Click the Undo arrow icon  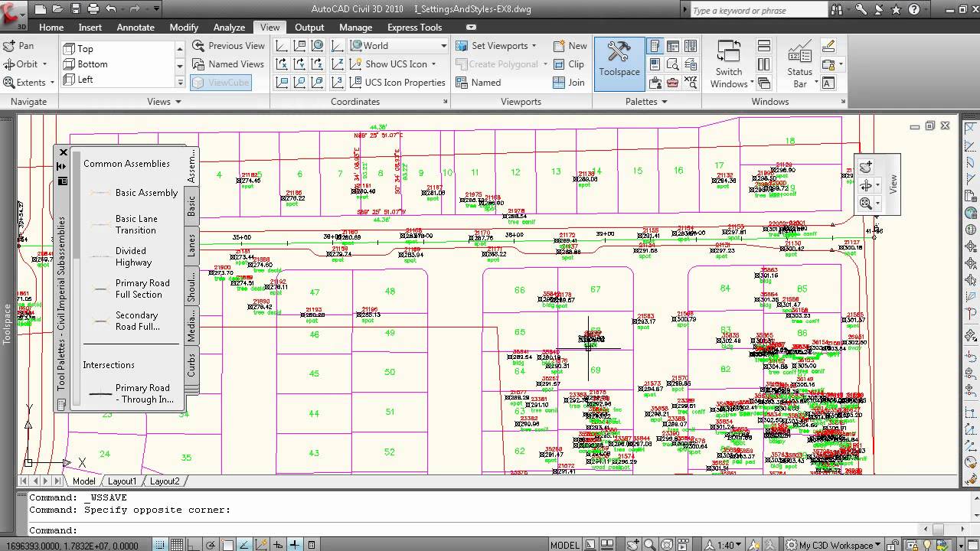pos(111,9)
